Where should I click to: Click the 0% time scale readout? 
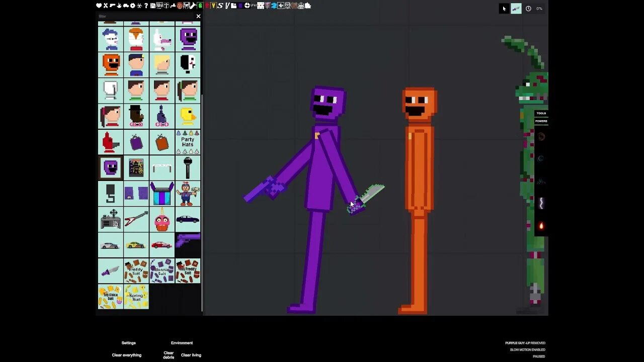click(x=539, y=9)
